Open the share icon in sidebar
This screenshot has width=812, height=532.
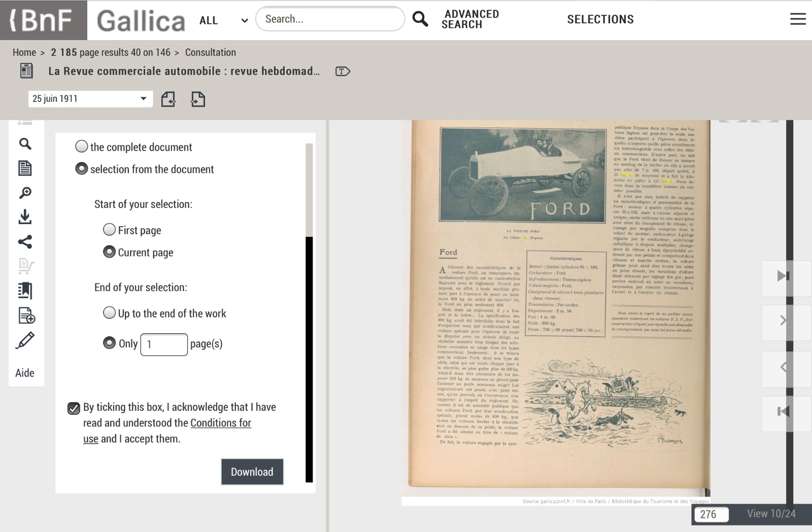click(x=25, y=242)
